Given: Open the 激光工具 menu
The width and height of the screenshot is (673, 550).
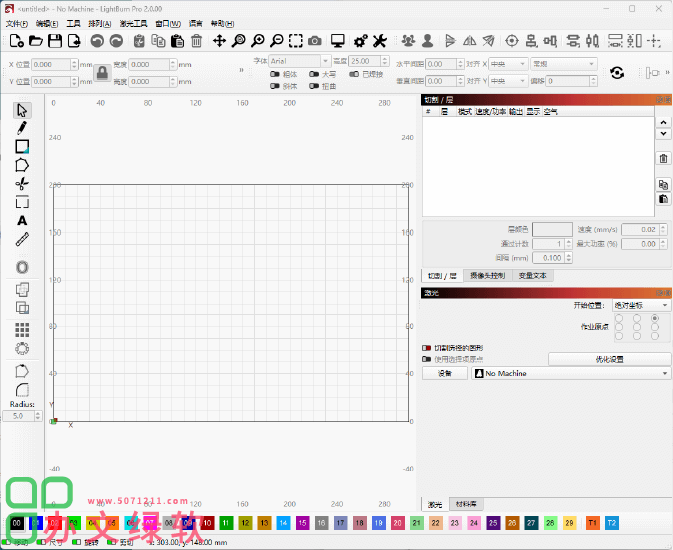Looking at the screenshot, I should click(x=133, y=23).
